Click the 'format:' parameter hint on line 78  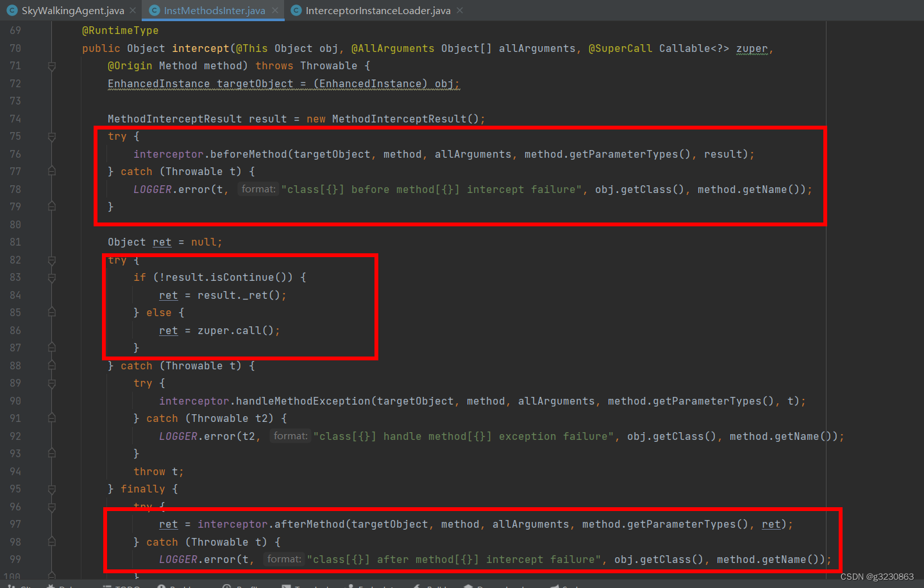[x=258, y=189]
